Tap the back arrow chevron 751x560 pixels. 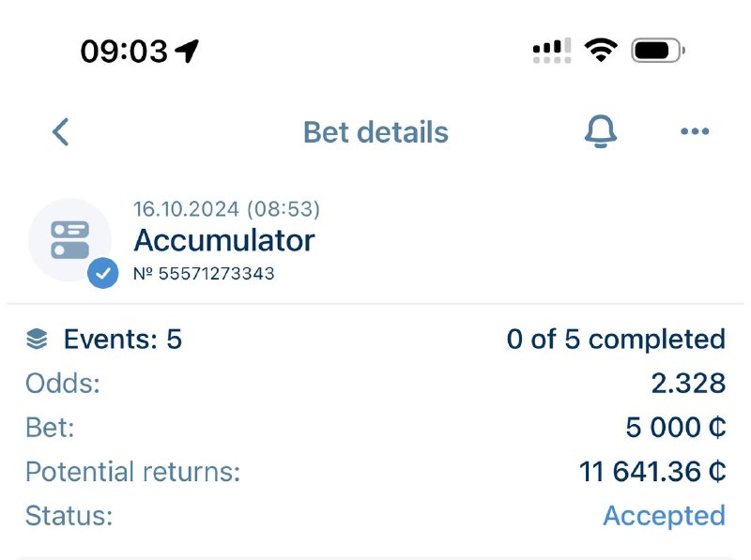click(x=61, y=132)
